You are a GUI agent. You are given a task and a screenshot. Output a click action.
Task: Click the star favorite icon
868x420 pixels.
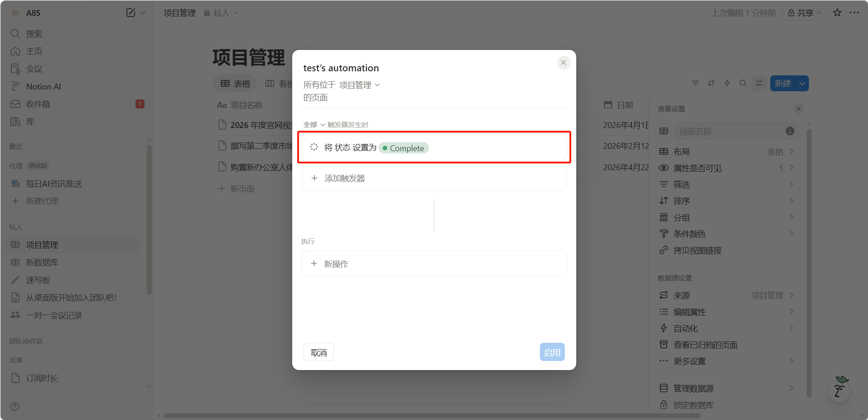837,13
